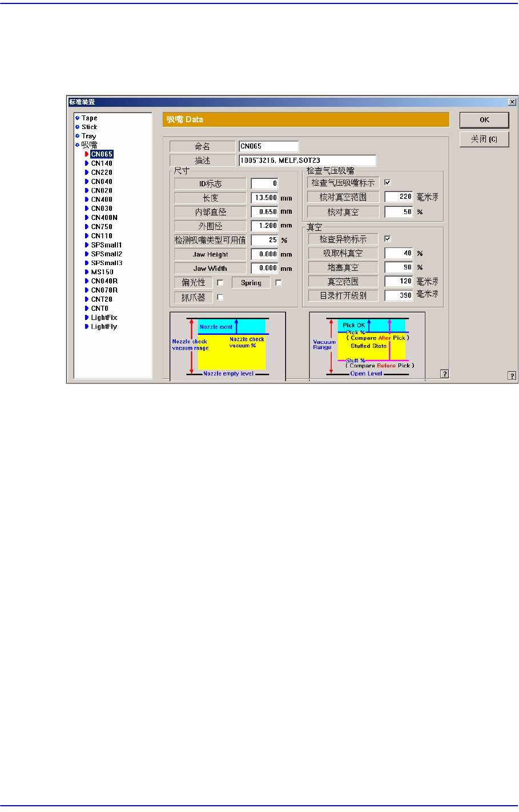The height and width of the screenshot is (812, 519).
Task: Select LightFix item in tree
Action: 104,318
